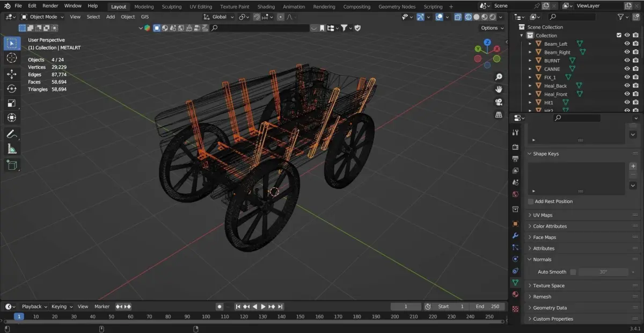Adjust Auto Smooth angle 30° slider
The width and height of the screenshot is (644, 333).
[x=603, y=272]
